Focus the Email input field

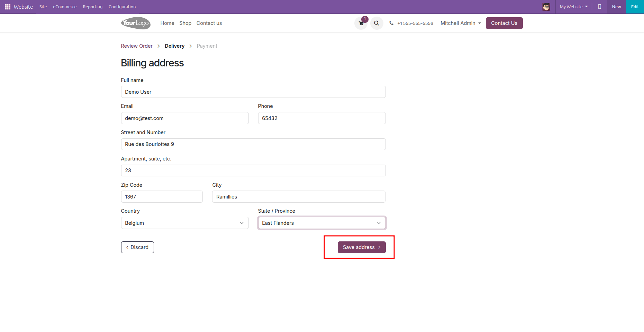(x=185, y=118)
